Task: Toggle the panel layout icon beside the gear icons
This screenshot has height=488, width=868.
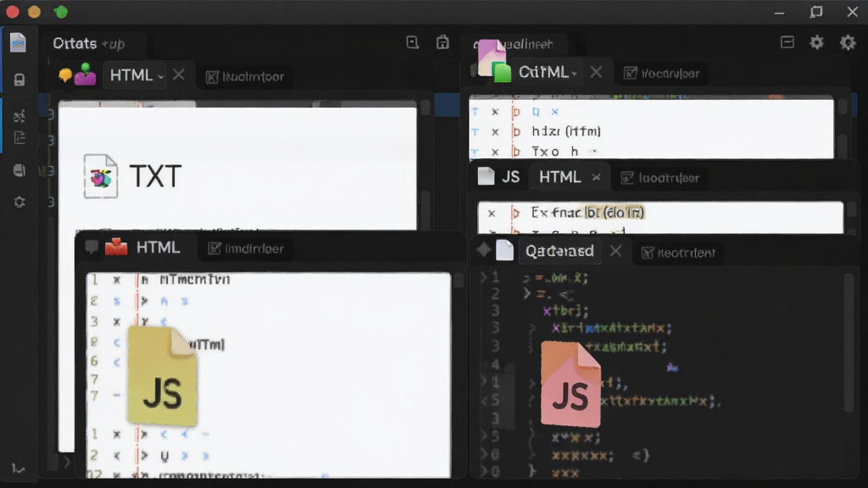Action: [787, 42]
